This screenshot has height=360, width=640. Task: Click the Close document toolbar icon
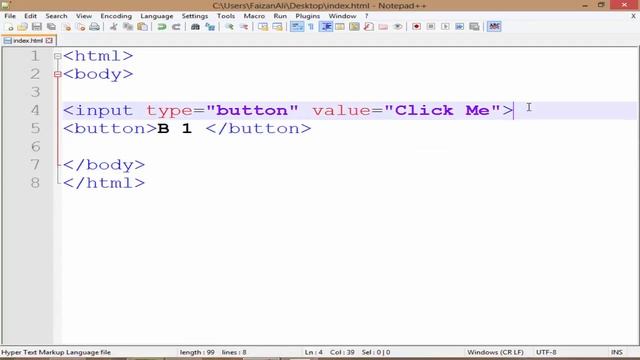pyautogui.click(x=67, y=27)
